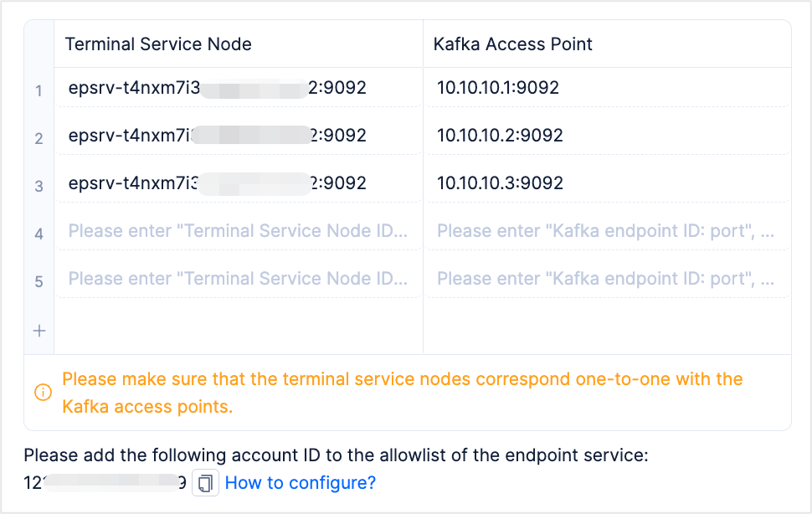Click empty Kafka endpoint field row 4
Image resolution: width=812 pixels, height=514 pixels.
point(605,231)
